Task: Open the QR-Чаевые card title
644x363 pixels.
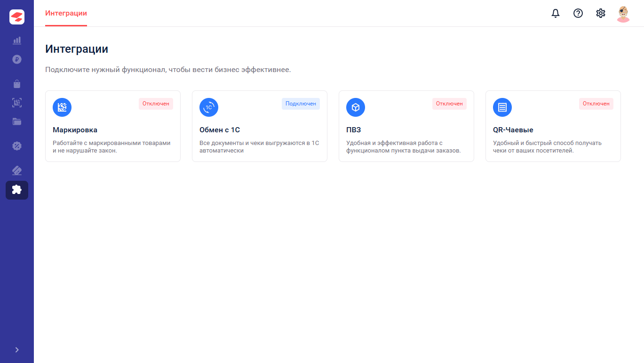Action: pyautogui.click(x=513, y=130)
